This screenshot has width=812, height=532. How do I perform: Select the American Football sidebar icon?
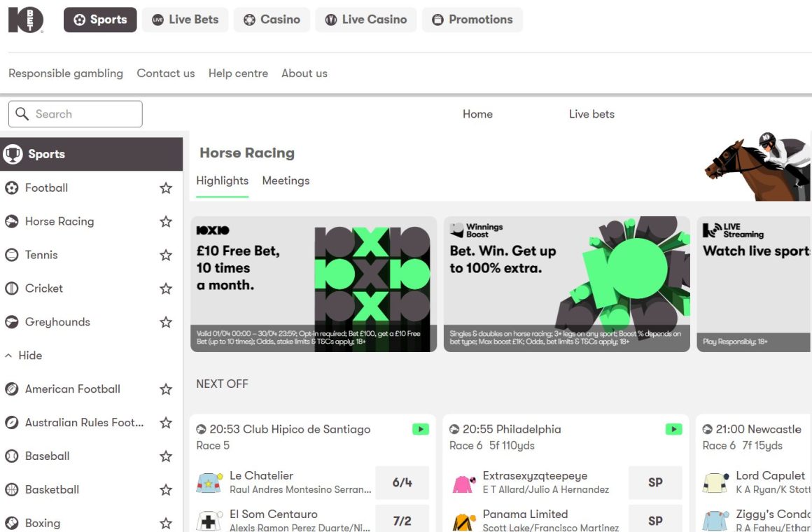tap(11, 389)
